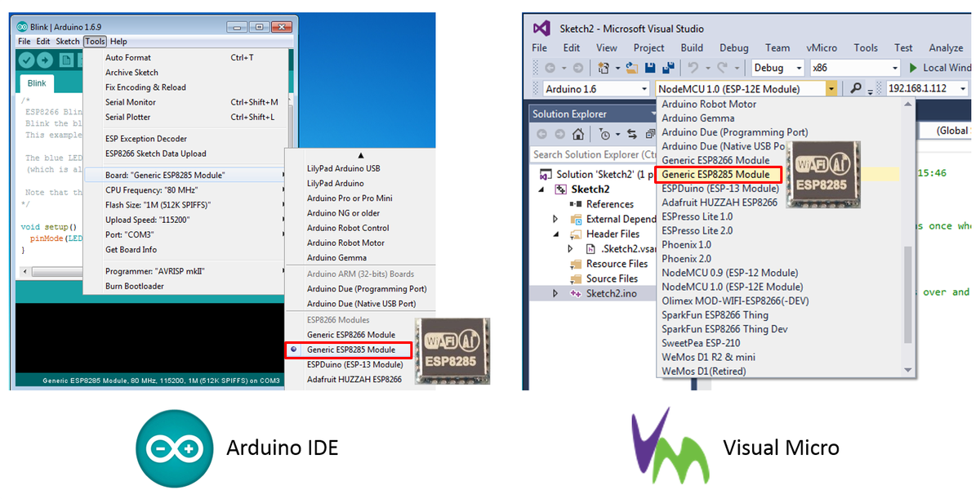Click Solution Explorer Back arrow icon
This screenshot has width=980, height=499.
[x=542, y=134]
